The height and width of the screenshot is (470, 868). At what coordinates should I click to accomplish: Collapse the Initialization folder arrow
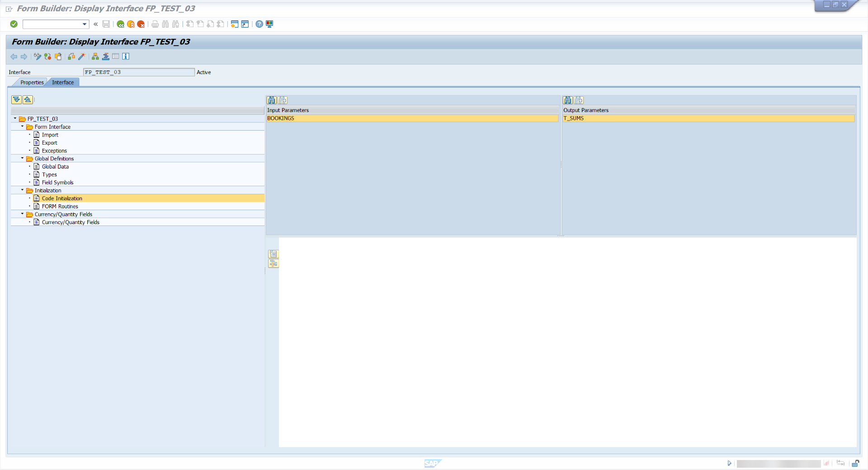22,190
